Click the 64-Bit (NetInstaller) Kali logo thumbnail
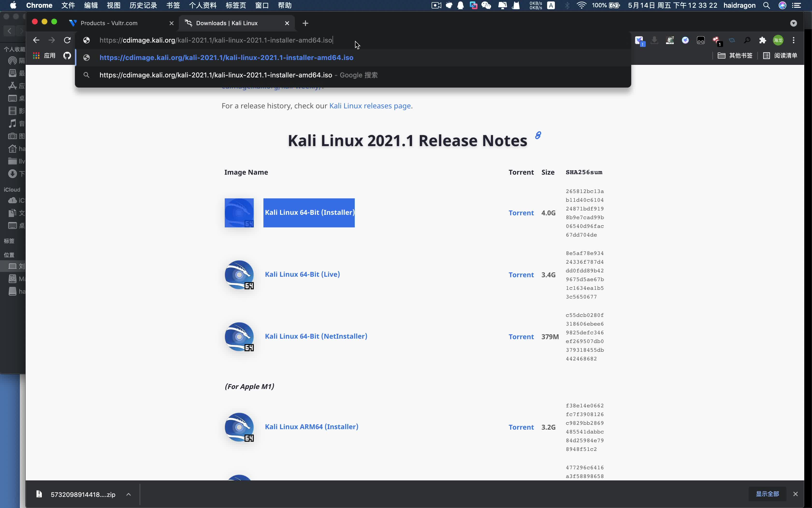 [x=239, y=337]
